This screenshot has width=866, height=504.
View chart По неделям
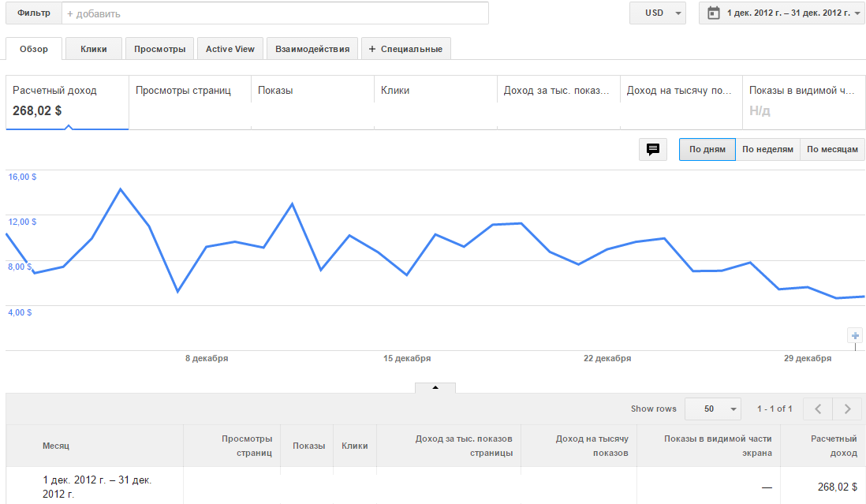[x=767, y=149]
